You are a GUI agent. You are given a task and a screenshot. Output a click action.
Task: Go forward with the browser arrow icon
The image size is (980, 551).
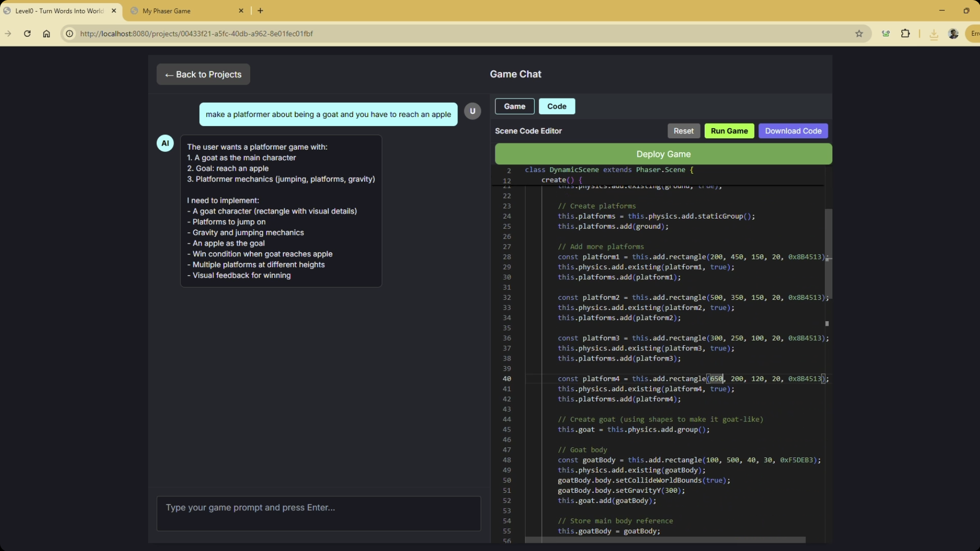coord(8,34)
